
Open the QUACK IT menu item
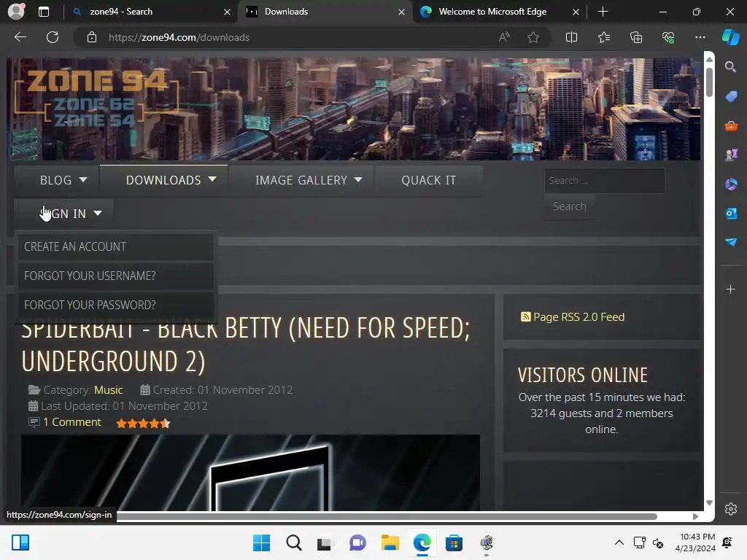point(428,180)
